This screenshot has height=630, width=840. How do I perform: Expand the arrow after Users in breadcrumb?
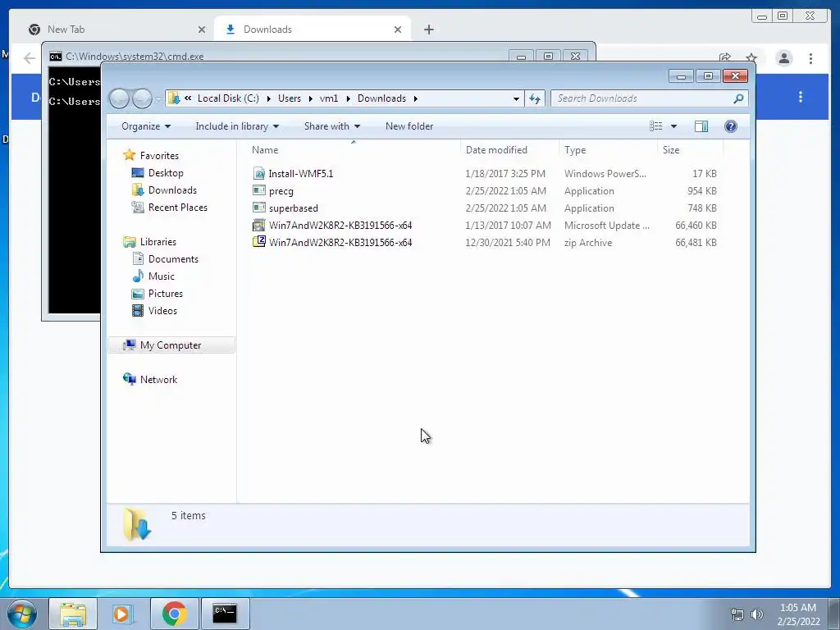click(310, 98)
